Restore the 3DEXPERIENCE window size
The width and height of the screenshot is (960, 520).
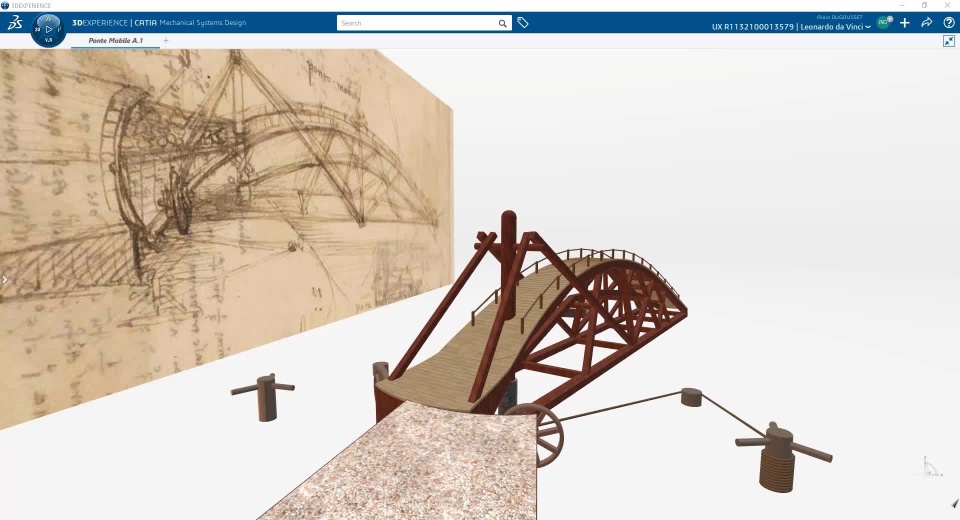pyautogui.click(x=924, y=5)
